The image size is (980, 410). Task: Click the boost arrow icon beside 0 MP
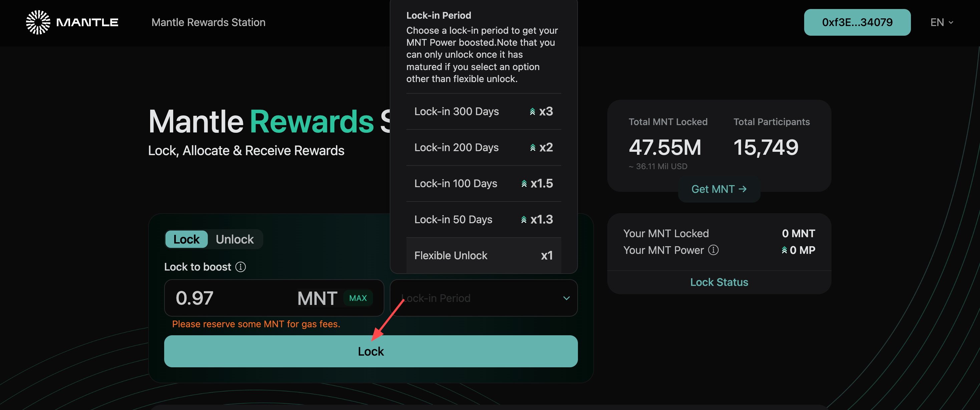[x=784, y=250]
